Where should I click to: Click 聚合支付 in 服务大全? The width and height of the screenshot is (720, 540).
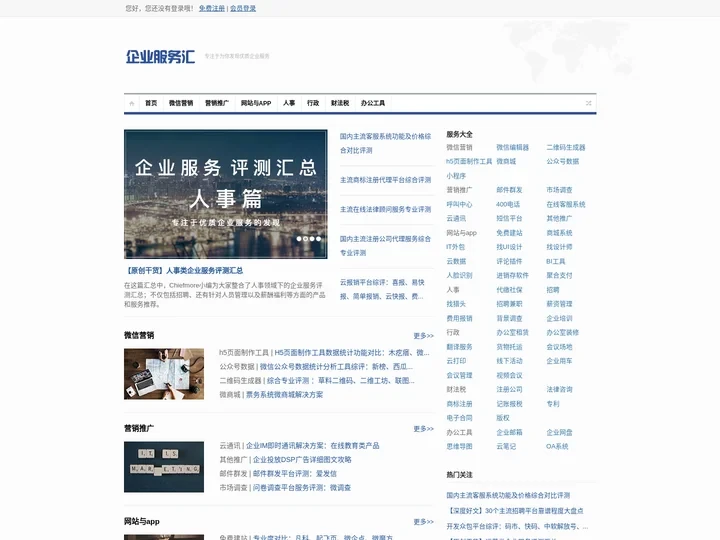(559, 275)
